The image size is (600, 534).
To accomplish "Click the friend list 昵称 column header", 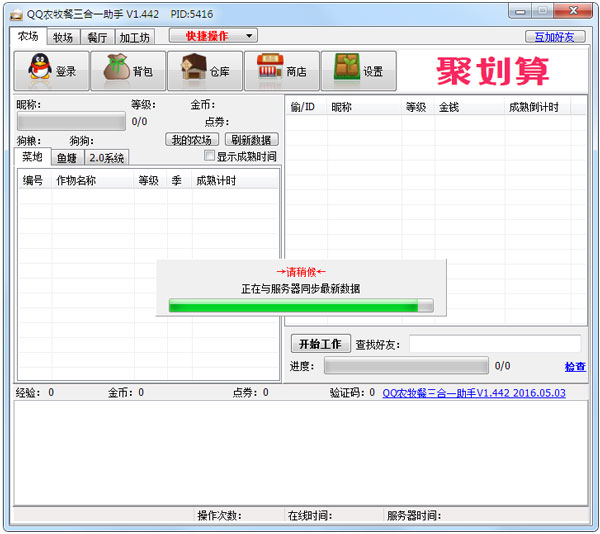I will pyautogui.click(x=364, y=107).
